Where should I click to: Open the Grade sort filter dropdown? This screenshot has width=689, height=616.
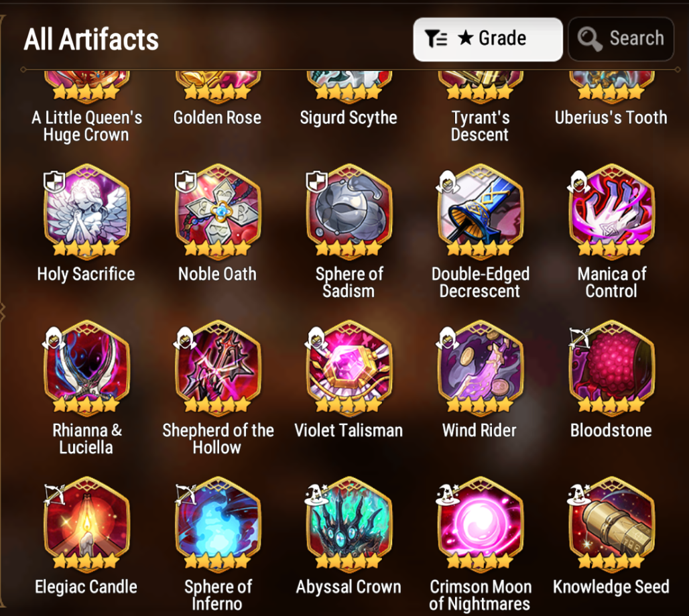[488, 39]
